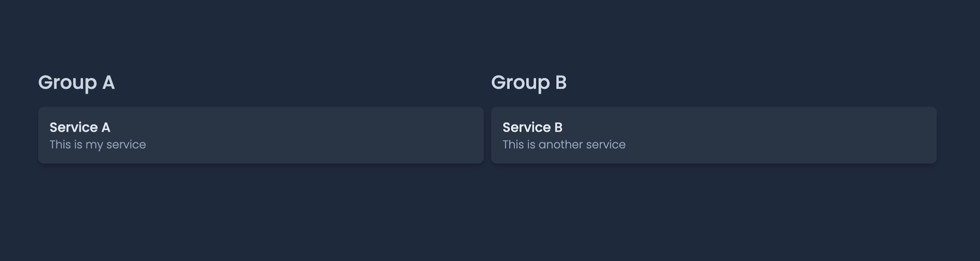Select the 'This is another service' description
This screenshot has width=980, height=261.
564,145
